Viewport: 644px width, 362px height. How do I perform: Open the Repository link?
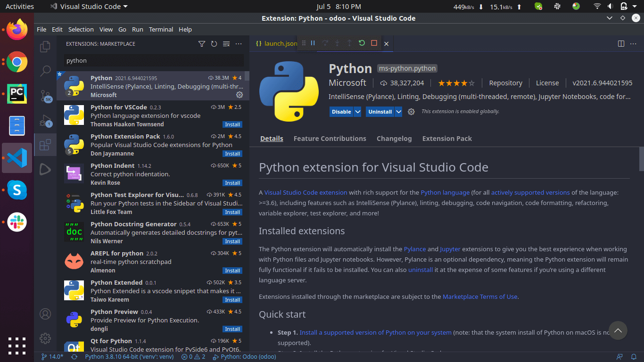(x=506, y=83)
